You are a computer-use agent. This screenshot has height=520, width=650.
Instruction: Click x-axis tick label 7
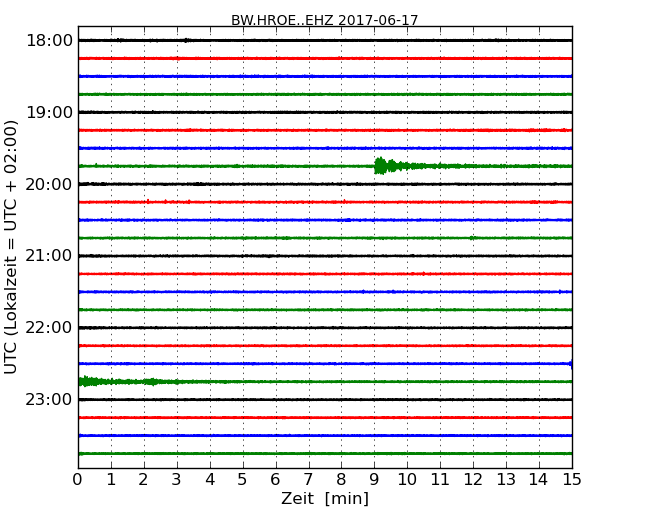(x=308, y=480)
